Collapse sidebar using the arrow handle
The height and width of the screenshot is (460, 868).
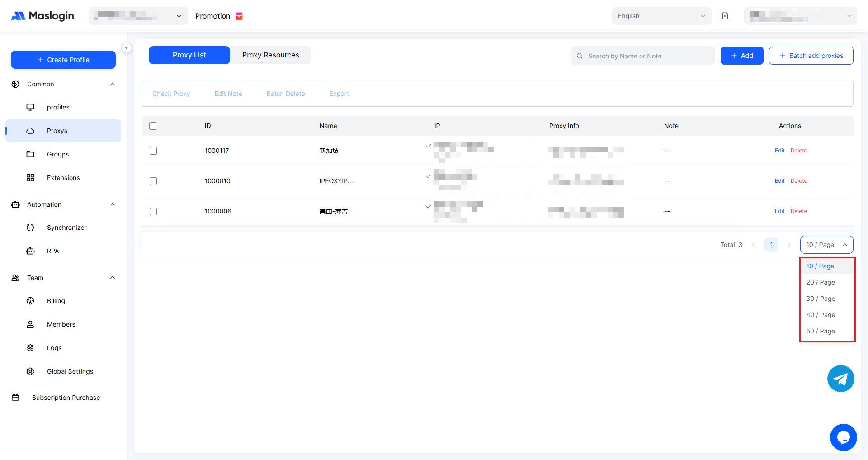coord(127,48)
